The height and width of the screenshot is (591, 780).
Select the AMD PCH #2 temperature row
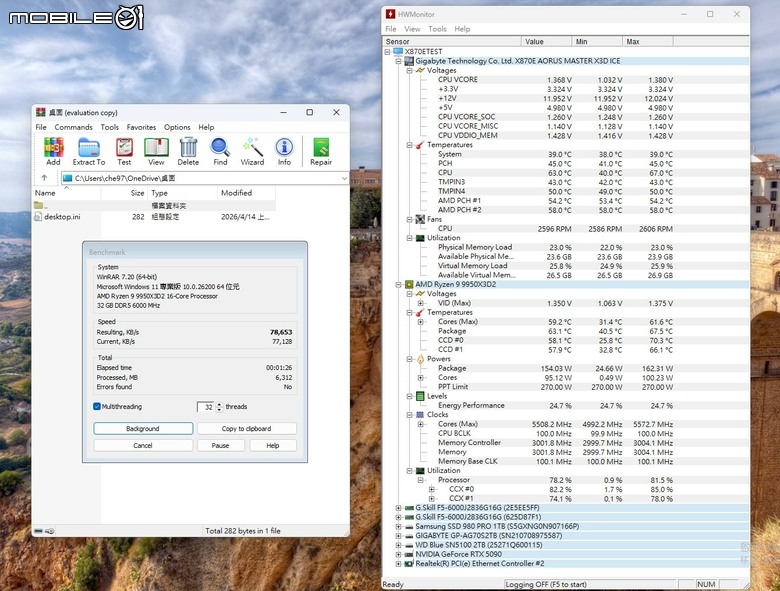coord(555,210)
